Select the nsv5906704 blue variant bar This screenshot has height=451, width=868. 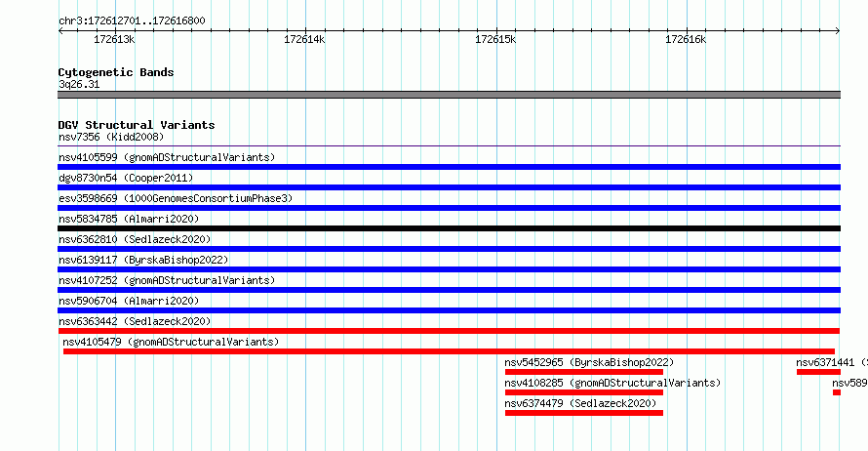coord(449,310)
